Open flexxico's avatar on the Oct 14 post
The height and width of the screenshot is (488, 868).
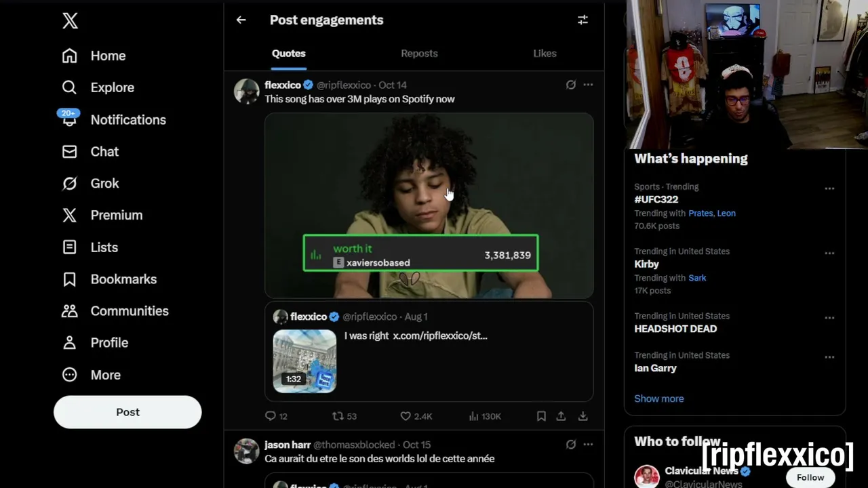[247, 91]
